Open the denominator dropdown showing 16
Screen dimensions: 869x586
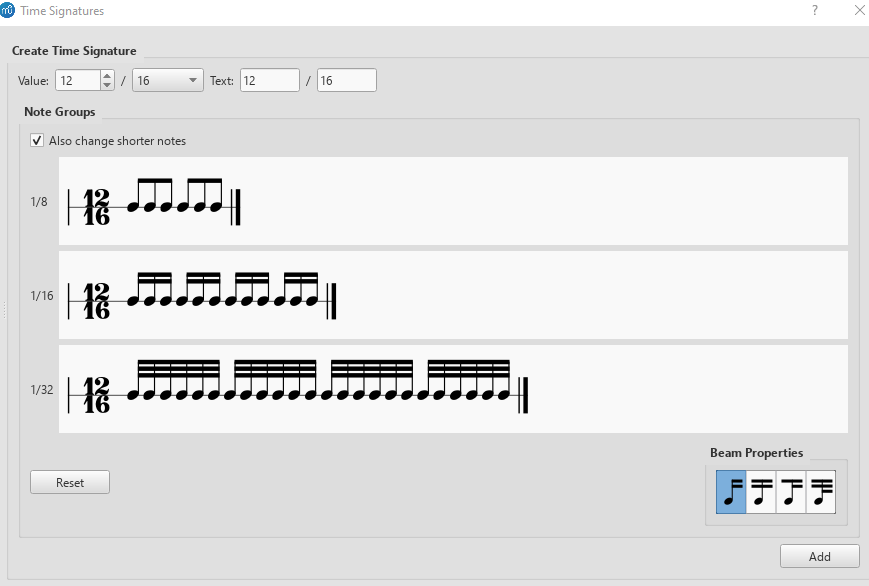(167, 80)
